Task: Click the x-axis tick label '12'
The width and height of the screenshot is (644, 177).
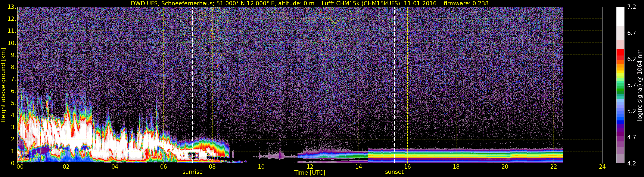Action: 310,167
